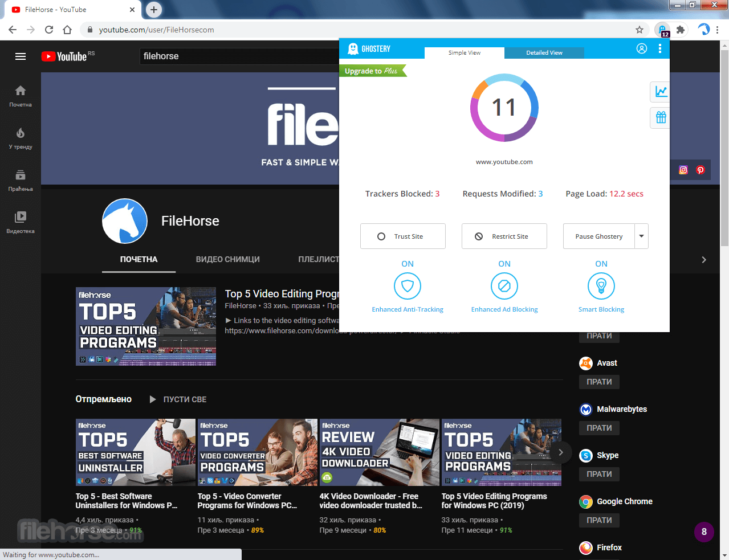Screen dimensions: 729x560
Task: Subscribe to Avast with ПРАТИ button
Action: click(599, 382)
